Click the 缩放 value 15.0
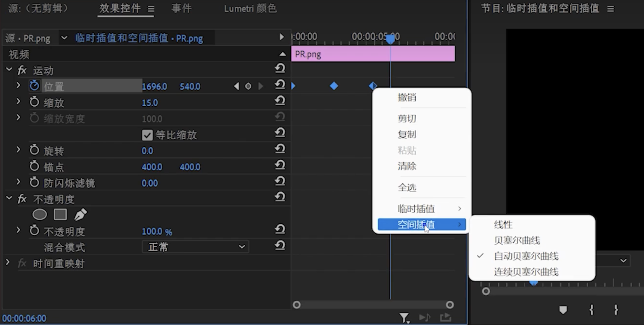 point(150,103)
